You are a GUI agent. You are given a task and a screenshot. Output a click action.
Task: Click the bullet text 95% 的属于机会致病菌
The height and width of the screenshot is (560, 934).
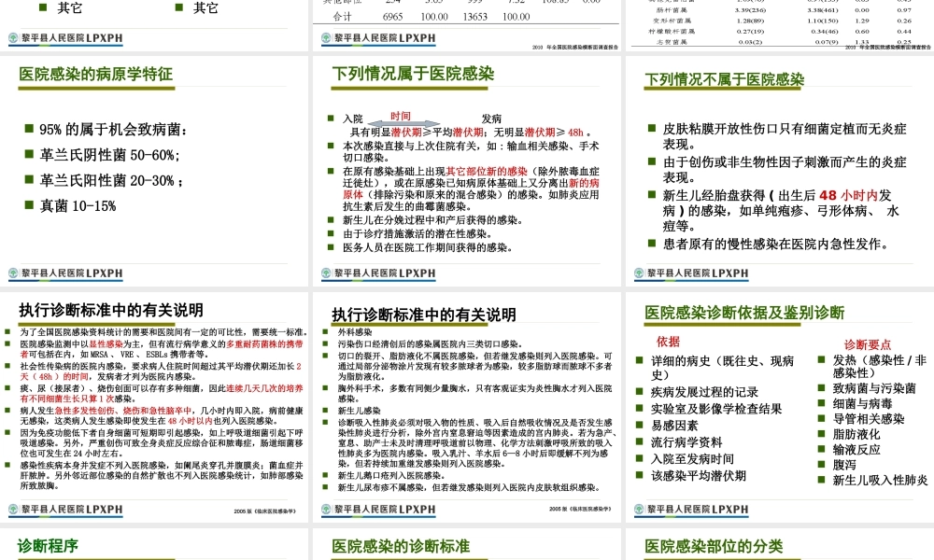(113, 129)
